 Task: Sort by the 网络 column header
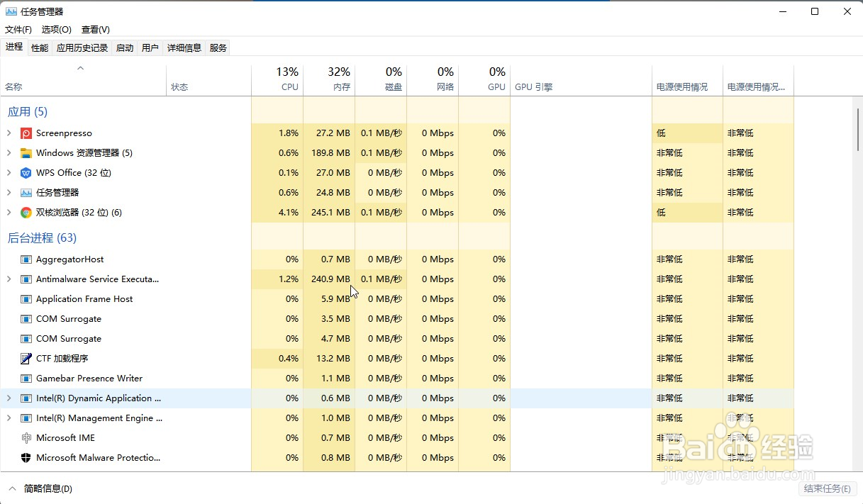click(x=433, y=80)
